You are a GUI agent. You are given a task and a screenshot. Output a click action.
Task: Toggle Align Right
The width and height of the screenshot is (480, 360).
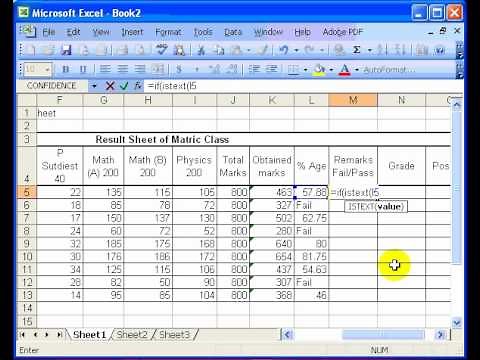[140, 69]
